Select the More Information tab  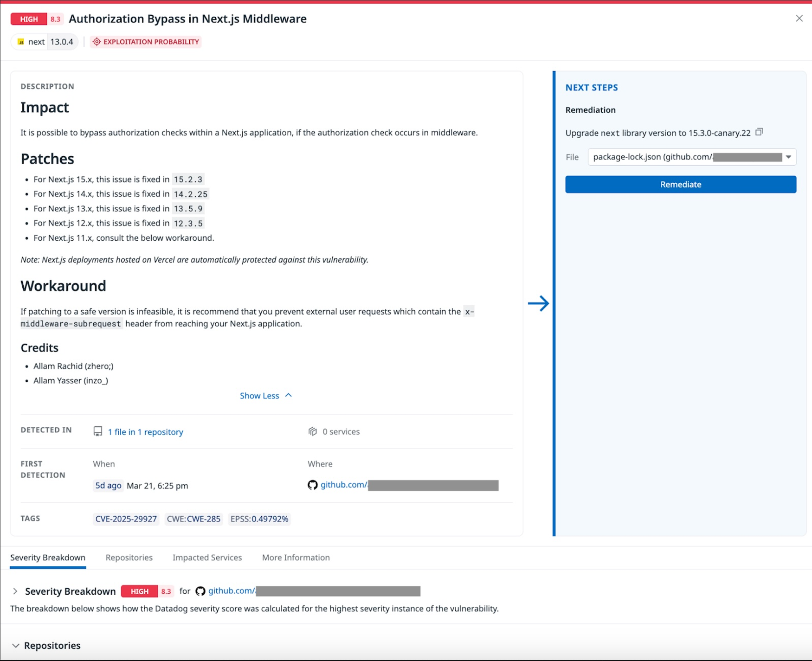click(x=296, y=558)
